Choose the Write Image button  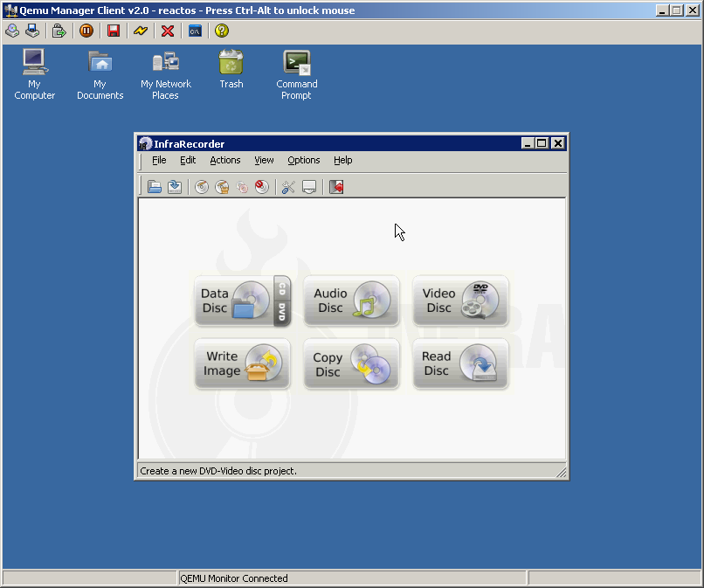point(242,364)
